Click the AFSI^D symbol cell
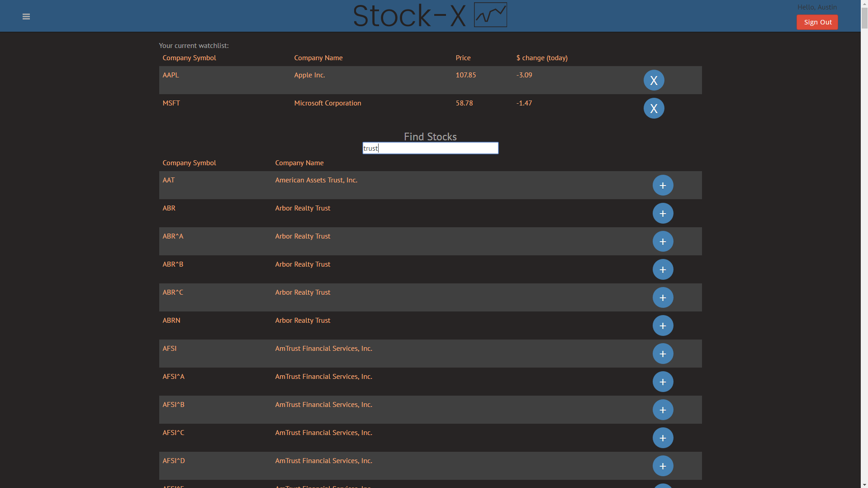 tap(173, 461)
